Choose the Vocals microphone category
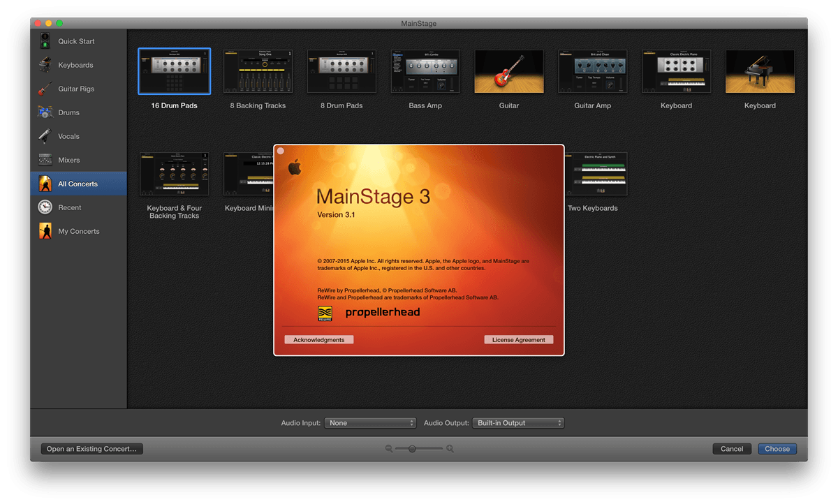This screenshot has height=504, width=838. pyautogui.click(x=78, y=136)
